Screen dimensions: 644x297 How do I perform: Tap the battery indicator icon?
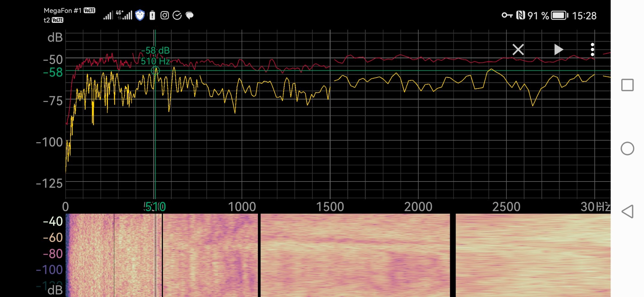click(x=560, y=15)
